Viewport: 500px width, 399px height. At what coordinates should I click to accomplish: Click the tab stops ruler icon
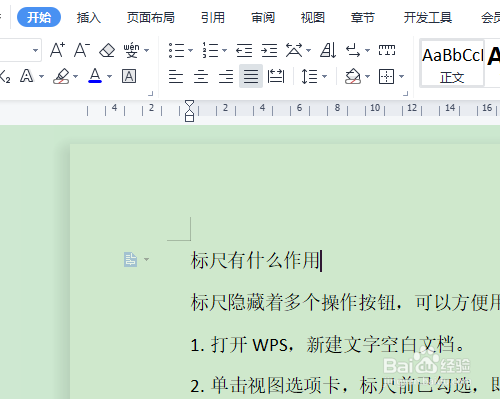pos(387,50)
